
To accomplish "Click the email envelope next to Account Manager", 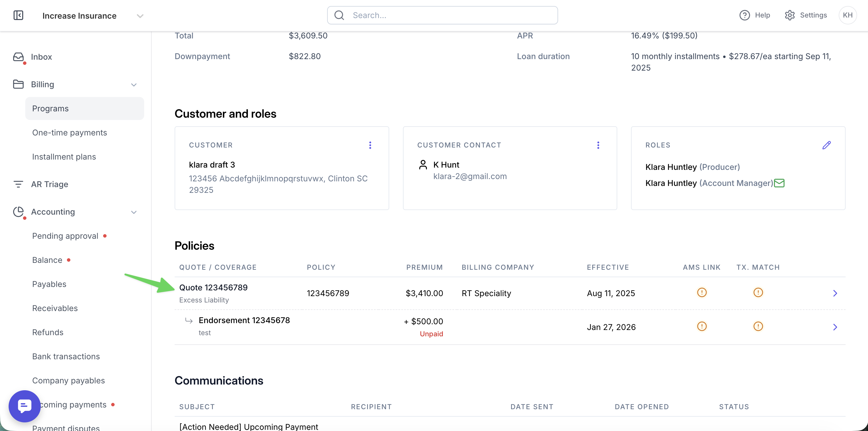I will click(x=779, y=183).
